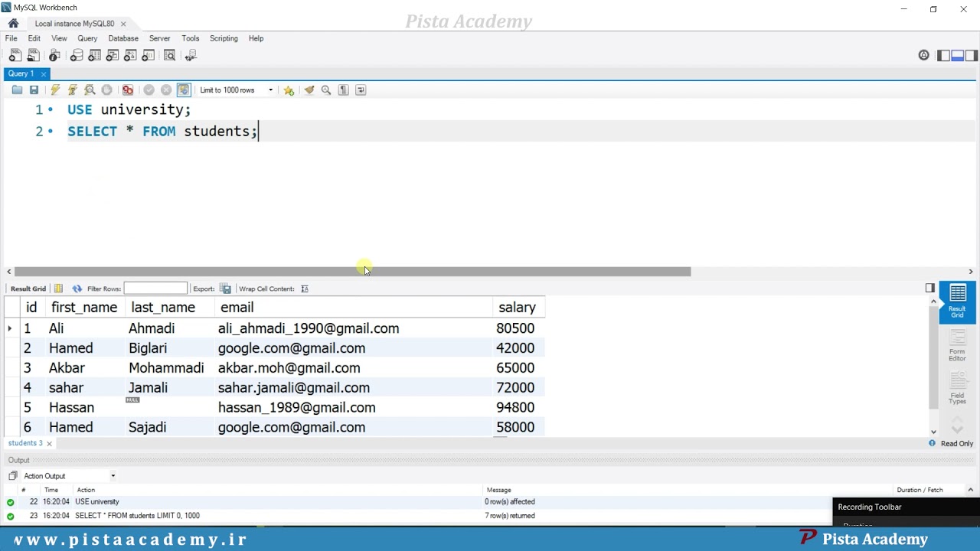Open the Scripting menu
The image size is (980, 551).
224,38
